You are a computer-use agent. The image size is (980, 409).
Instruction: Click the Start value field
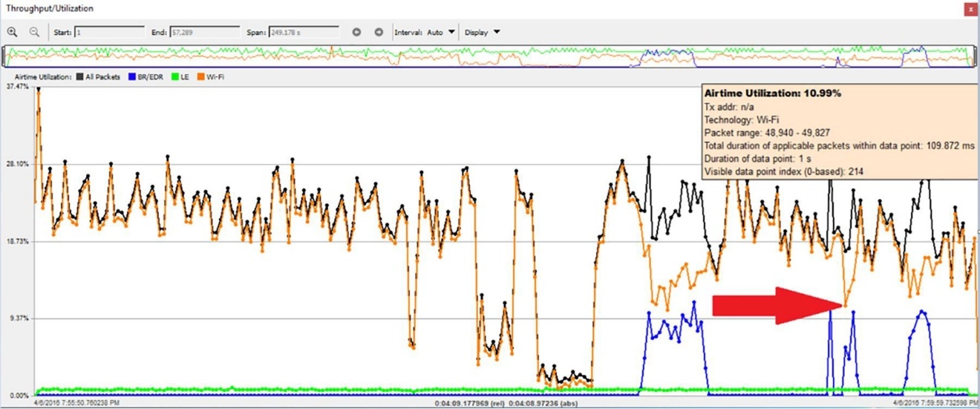[x=109, y=32]
